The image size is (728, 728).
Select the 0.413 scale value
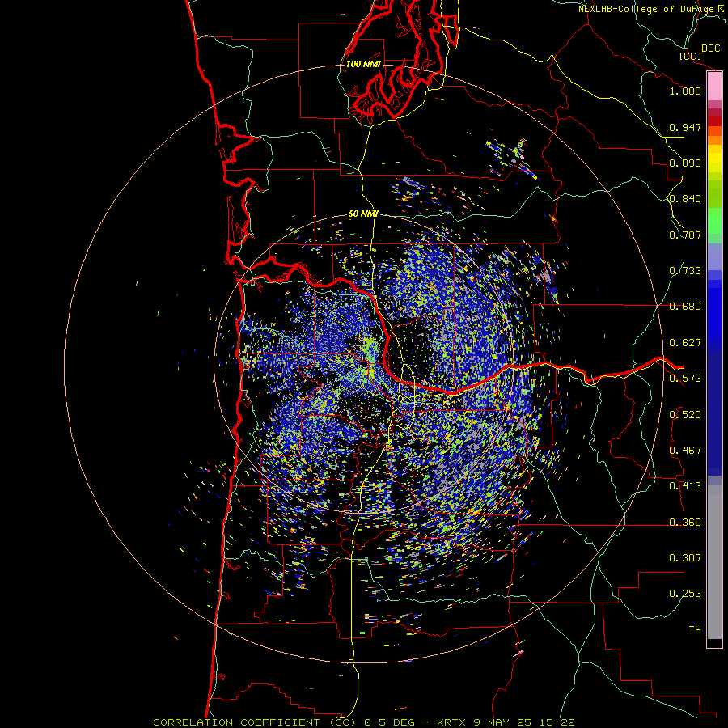(685, 486)
